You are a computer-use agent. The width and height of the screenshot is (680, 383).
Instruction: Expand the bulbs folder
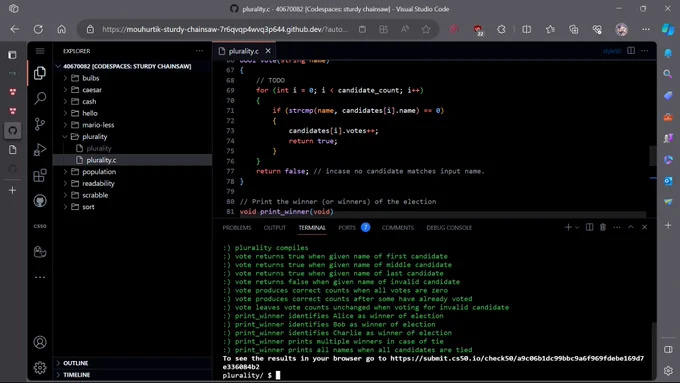pyautogui.click(x=132, y=78)
